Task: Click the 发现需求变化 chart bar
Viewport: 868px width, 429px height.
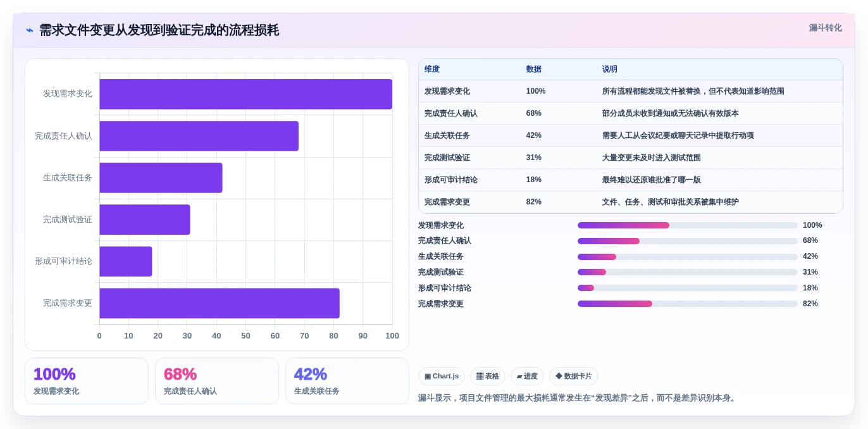Action: tap(245, 94)
